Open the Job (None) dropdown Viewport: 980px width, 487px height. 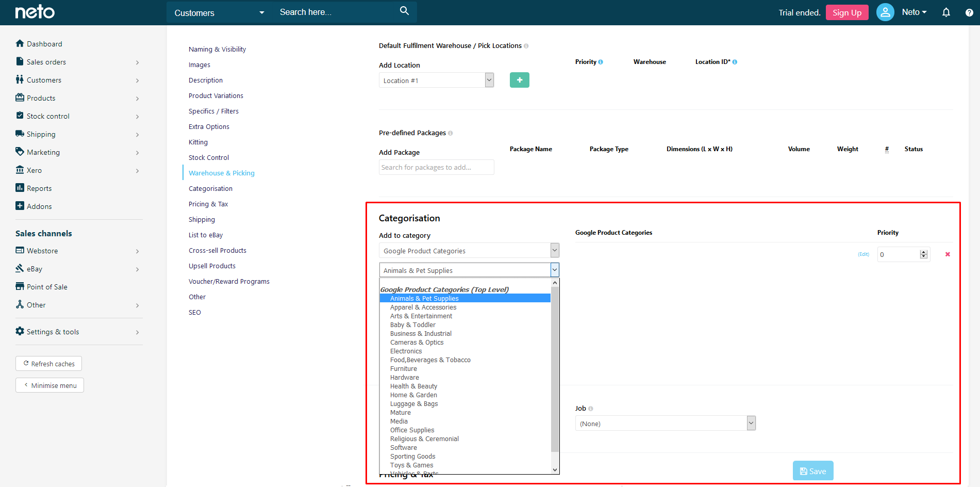click(x=665, y=424)
